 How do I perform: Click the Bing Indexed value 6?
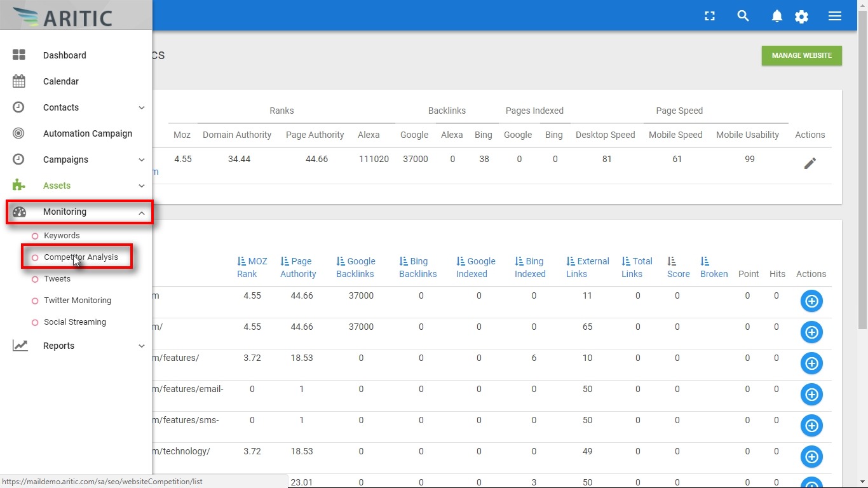pyautogui.click(x=534, y=358)
